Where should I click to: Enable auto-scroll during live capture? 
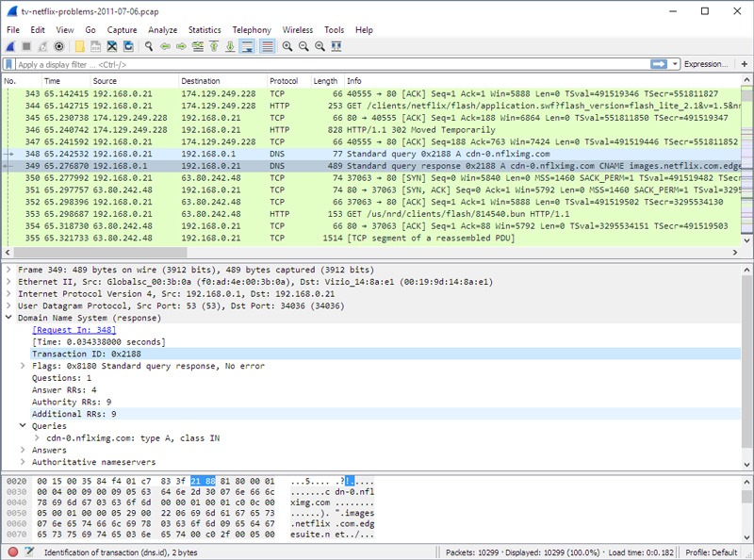[247, 46]
